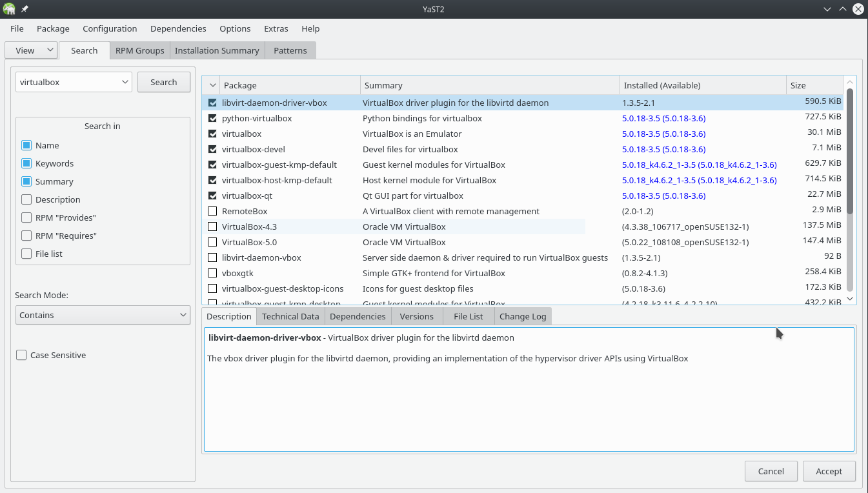Click the package list vertical scrollbar handle
The image size is (868, 493).
[x=850, y=151]
